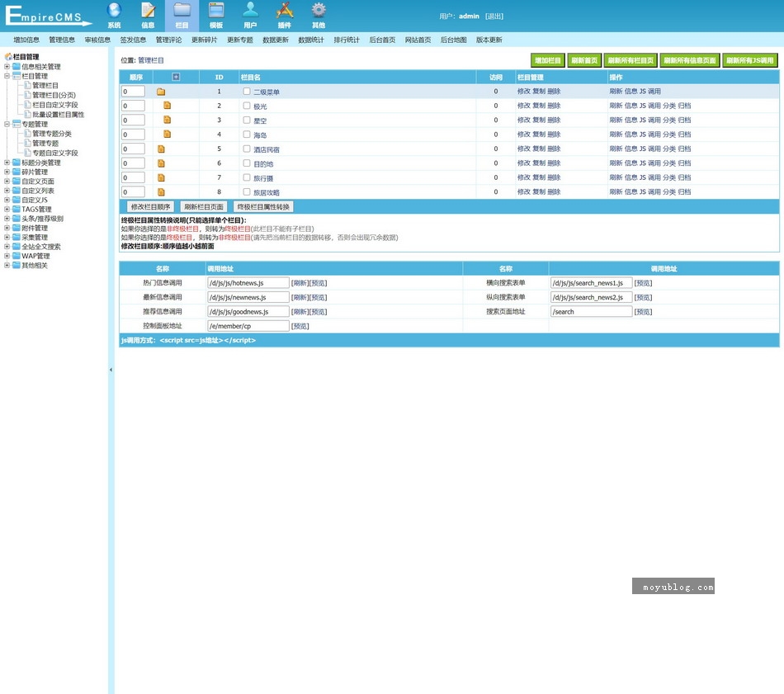Expand the 自定义页面 tree node
The image size is (784, 694).
tap(7, 181)
